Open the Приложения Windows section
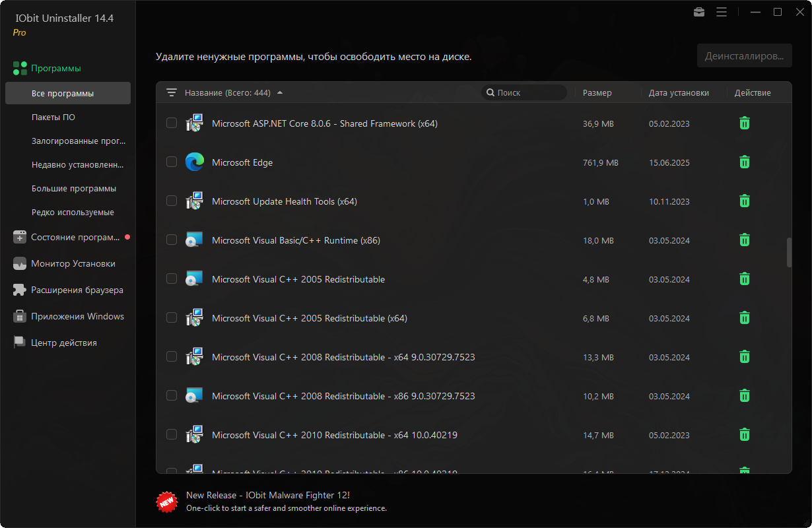812x528 pixels. 68,316
